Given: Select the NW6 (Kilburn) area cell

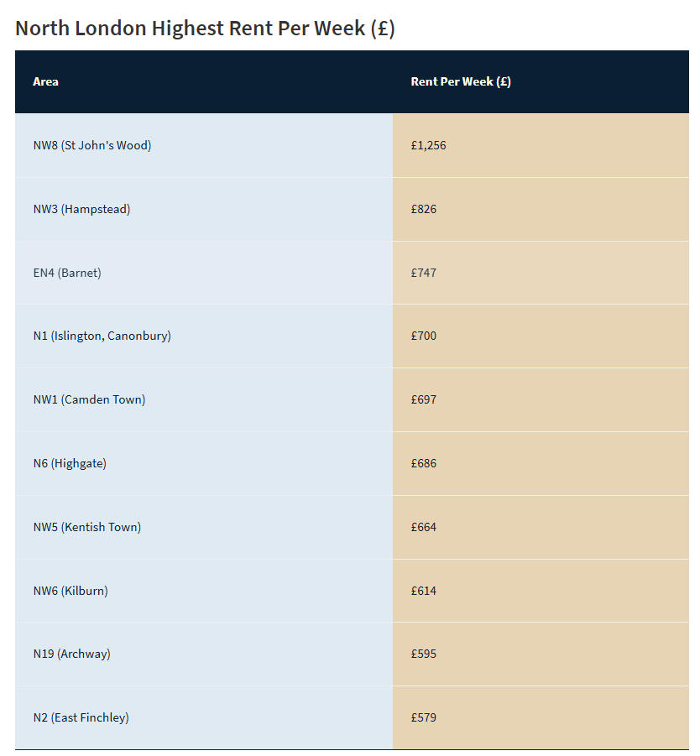Looking at the screenshot, I should [x=204, y=590].
